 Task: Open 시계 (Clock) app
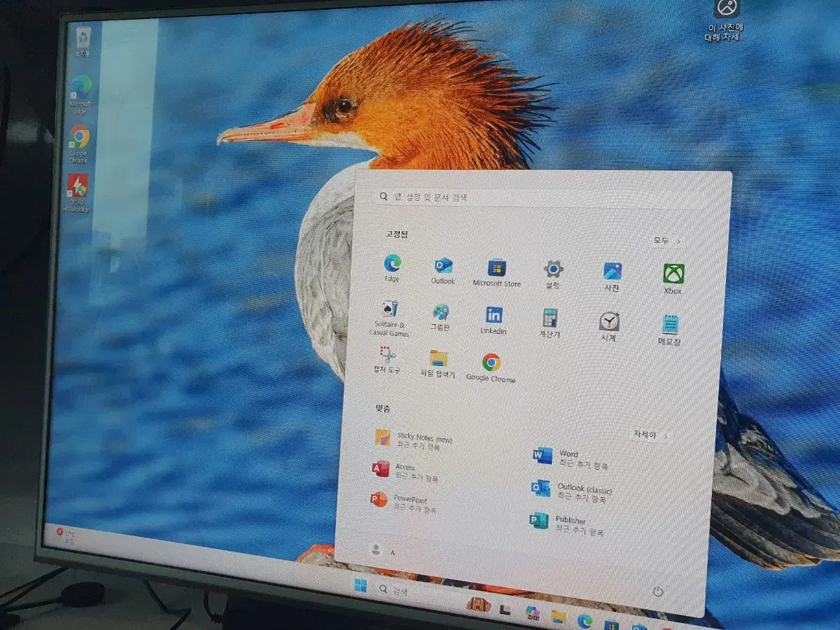click(609, 326)
